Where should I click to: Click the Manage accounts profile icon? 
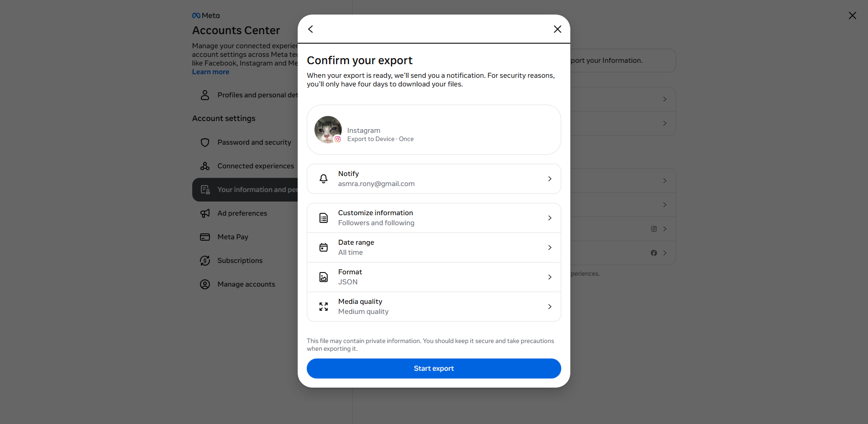tap(205, 284)
